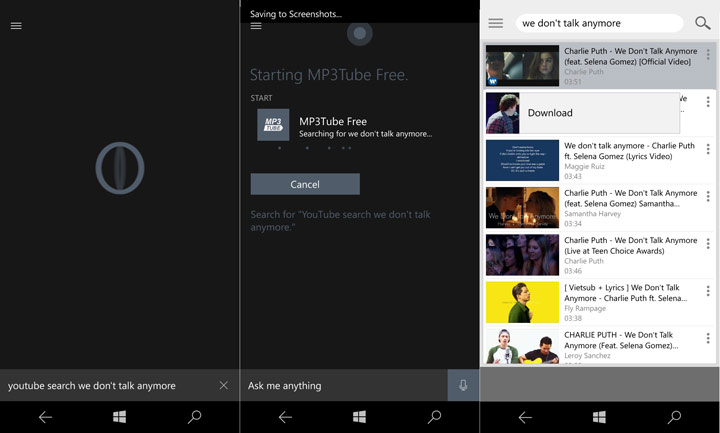Tap Search button in middle screen nav bar
The image size is (720, 433).
click(434, 417)
